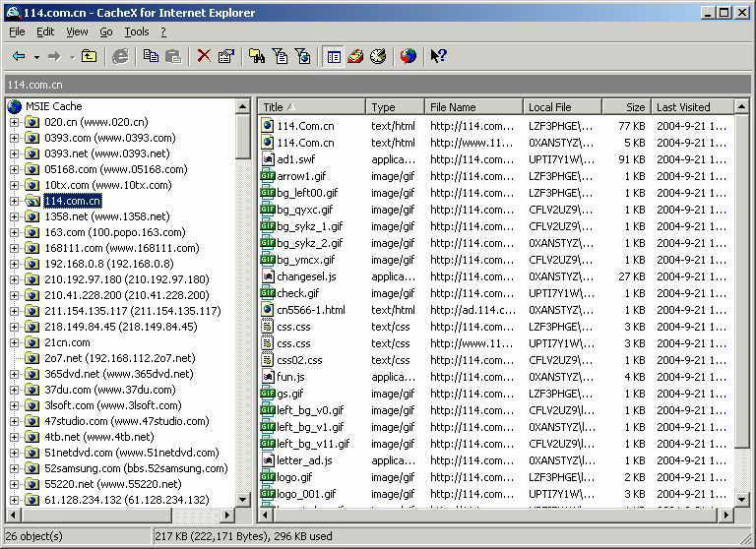Expand the 020.cn tree node
Viewport: 756px width, 549px height.
15,122
